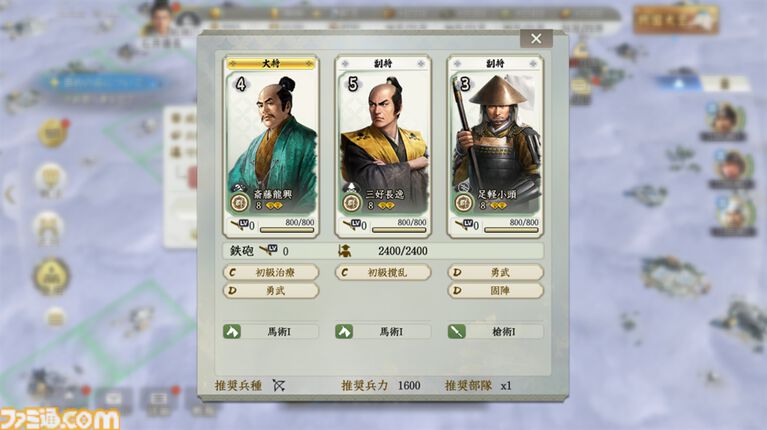Click the round coin badge on 斎藤龍興 card

240,203
